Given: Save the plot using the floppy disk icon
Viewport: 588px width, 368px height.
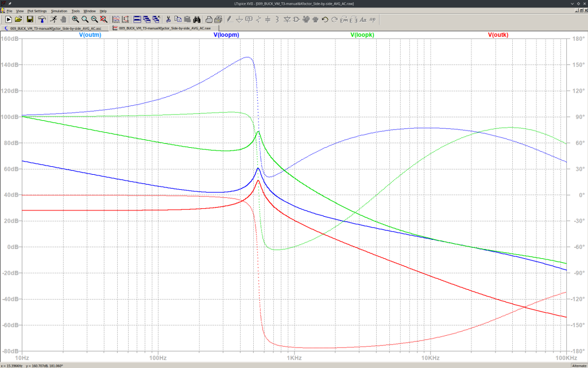Looking at the screenshot, I should coord(30,20).
